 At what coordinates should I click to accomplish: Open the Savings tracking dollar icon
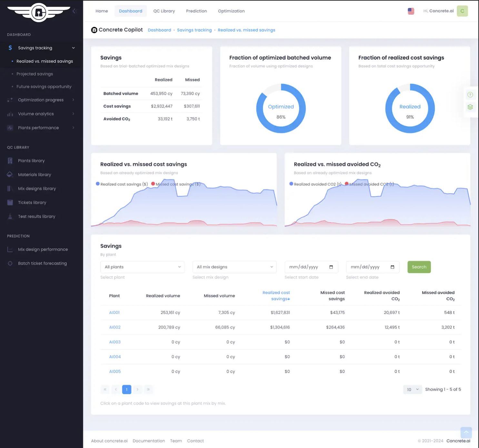click(10, 48)
